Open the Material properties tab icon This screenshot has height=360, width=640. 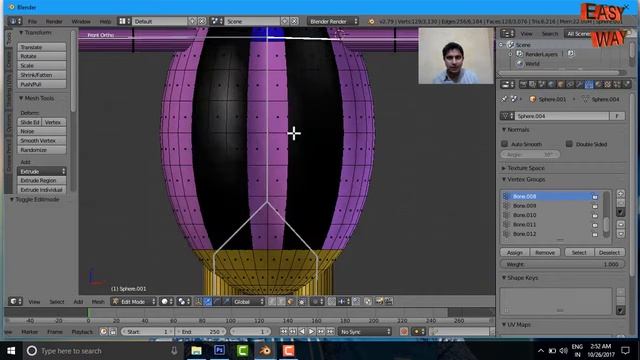point(599,84)
